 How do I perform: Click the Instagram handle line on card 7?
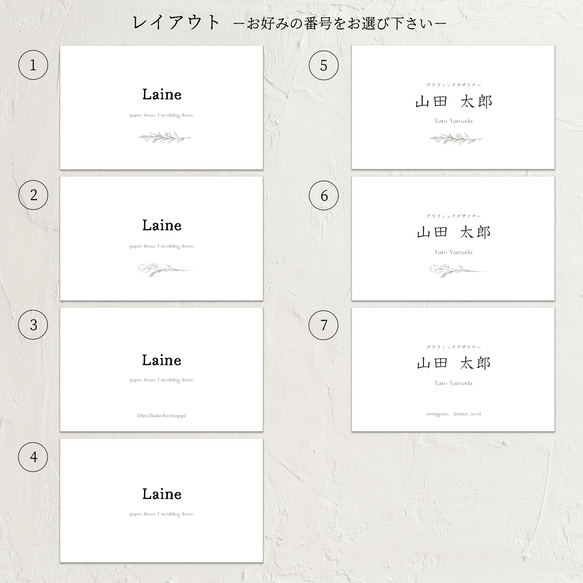454,414
